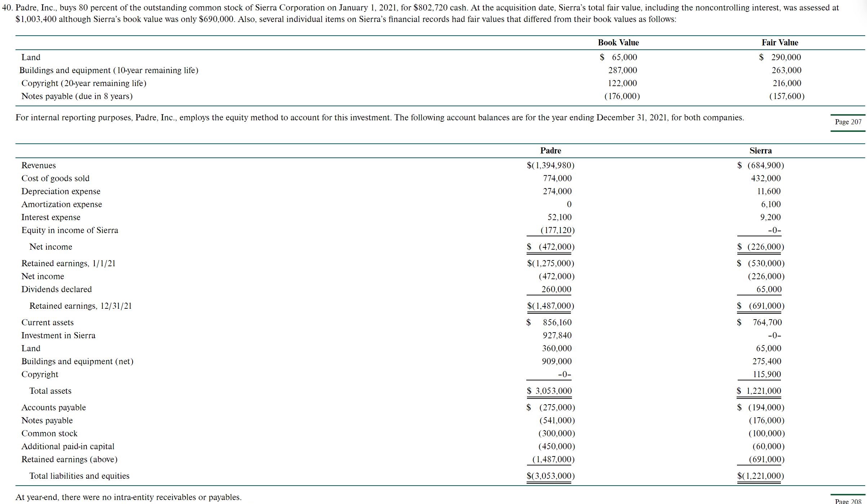The image size is (867, 504).
Task: Click the Page 208 marker
Action: [x=848, y=501]
